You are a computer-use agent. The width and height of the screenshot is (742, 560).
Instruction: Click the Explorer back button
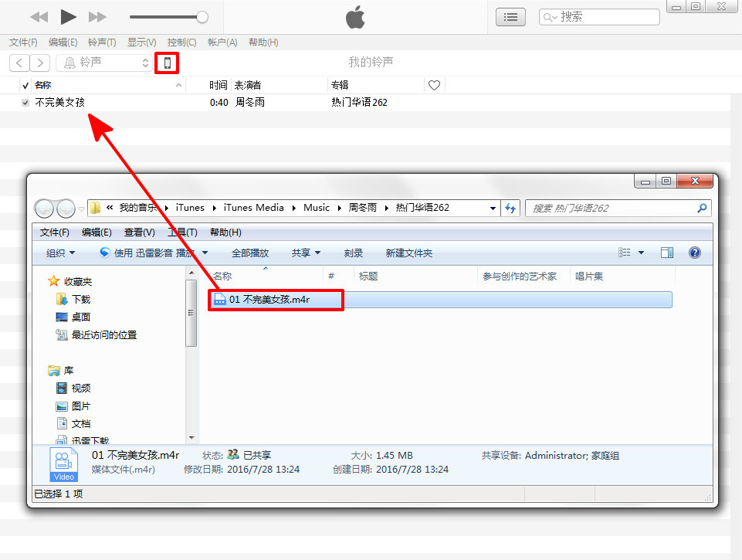[x=44, y=209]
